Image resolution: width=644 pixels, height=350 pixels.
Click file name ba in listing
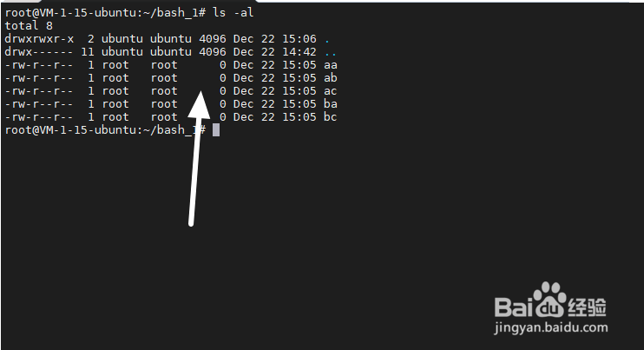tap(330, 104)
